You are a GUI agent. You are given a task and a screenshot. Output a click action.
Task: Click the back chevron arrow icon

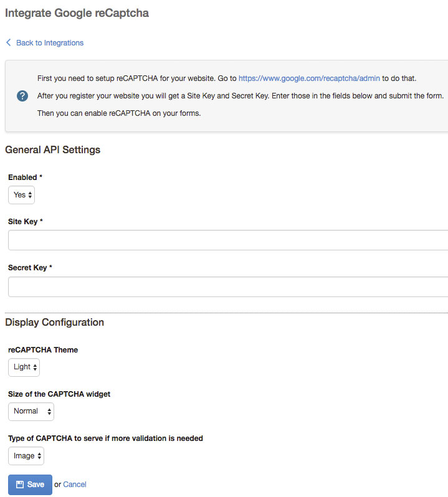9,43
